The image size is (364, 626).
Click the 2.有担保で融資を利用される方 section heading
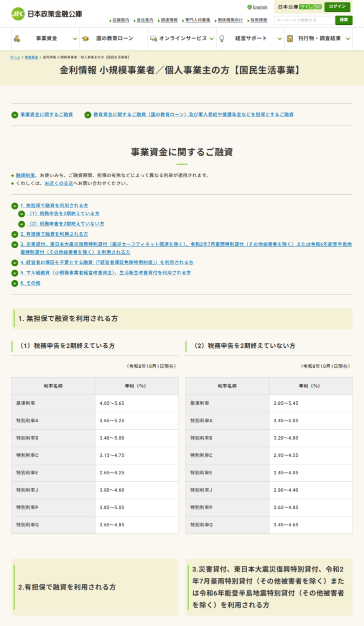click(95, 587)
